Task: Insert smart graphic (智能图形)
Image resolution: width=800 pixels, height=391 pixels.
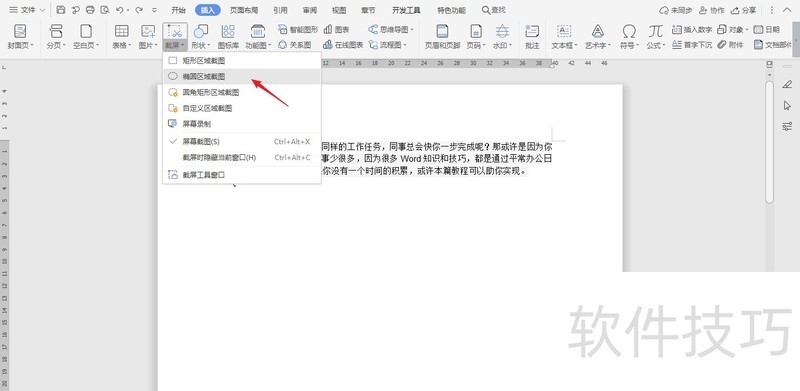Action: 298,30
